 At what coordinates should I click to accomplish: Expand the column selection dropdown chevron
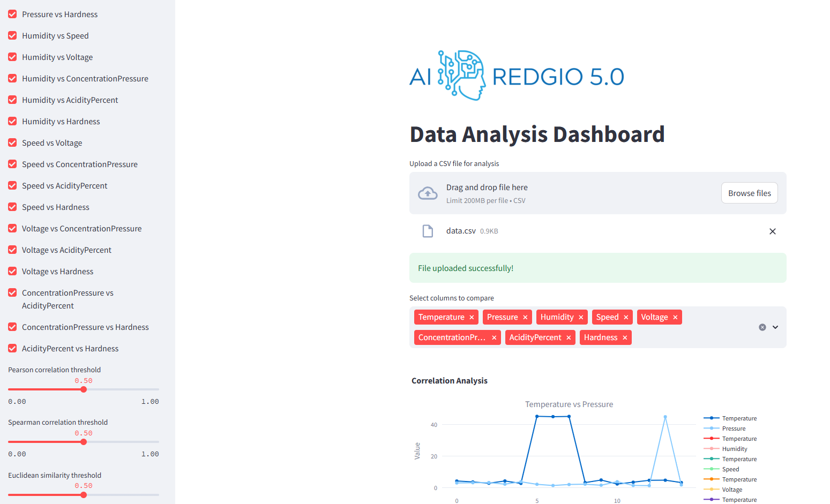click(x=775, y=327)
